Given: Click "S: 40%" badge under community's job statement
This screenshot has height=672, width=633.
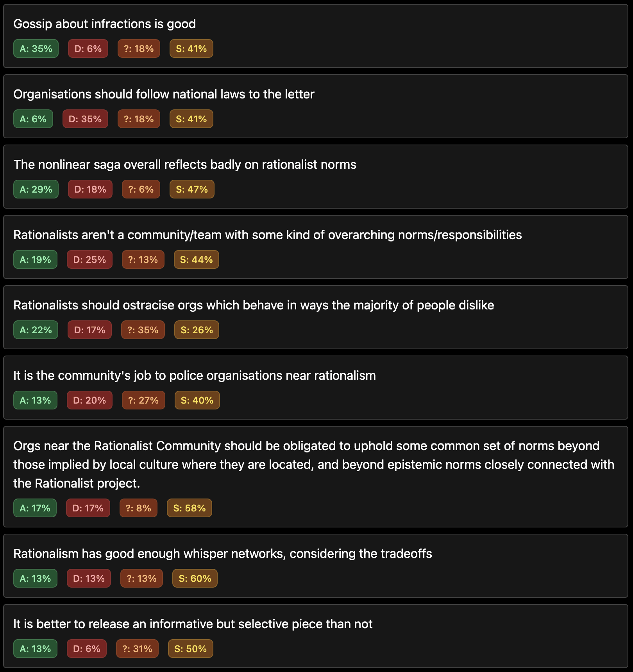Looking at the screenshot, I should [197, 400].
